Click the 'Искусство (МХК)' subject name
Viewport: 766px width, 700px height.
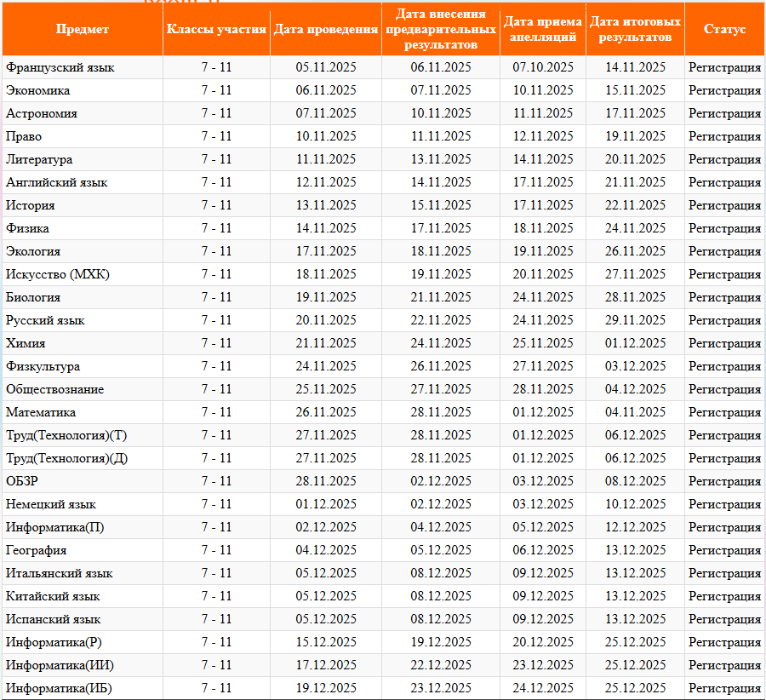pyautogui.click(x=58, y=274)
